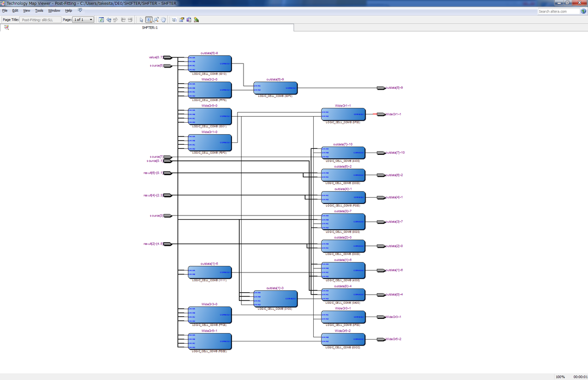Activate the Selection pointer tool
The height and width of the screenshot is (380, 588).
click(141, 20)
